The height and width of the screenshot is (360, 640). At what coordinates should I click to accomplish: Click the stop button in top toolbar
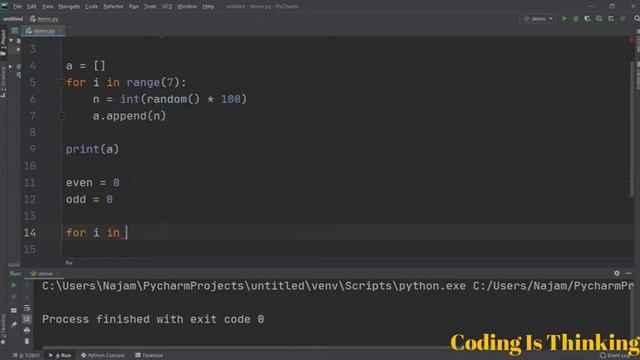(622, 19)
